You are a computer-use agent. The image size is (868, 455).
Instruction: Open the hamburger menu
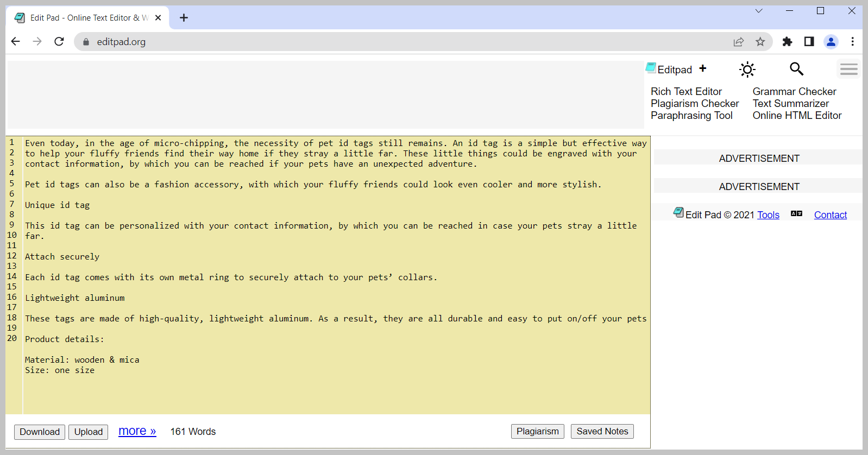coord(848,69)
